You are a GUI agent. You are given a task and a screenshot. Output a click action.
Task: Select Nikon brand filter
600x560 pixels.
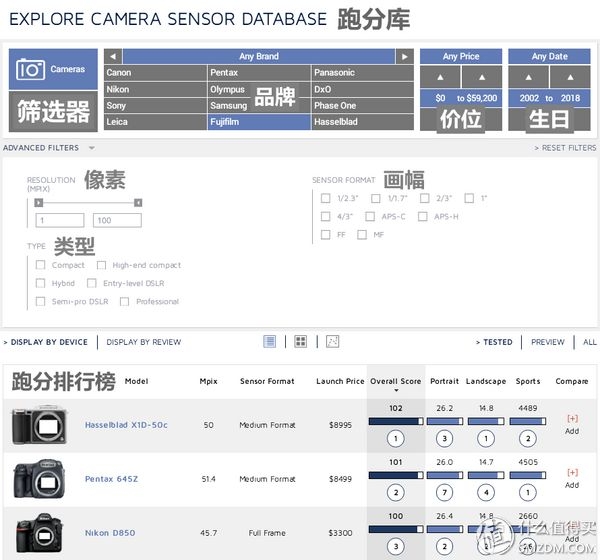point(155,89)
